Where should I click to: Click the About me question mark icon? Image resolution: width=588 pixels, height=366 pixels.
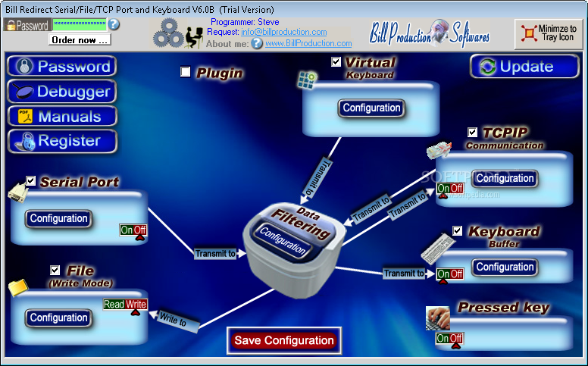(x=257, y=43)
